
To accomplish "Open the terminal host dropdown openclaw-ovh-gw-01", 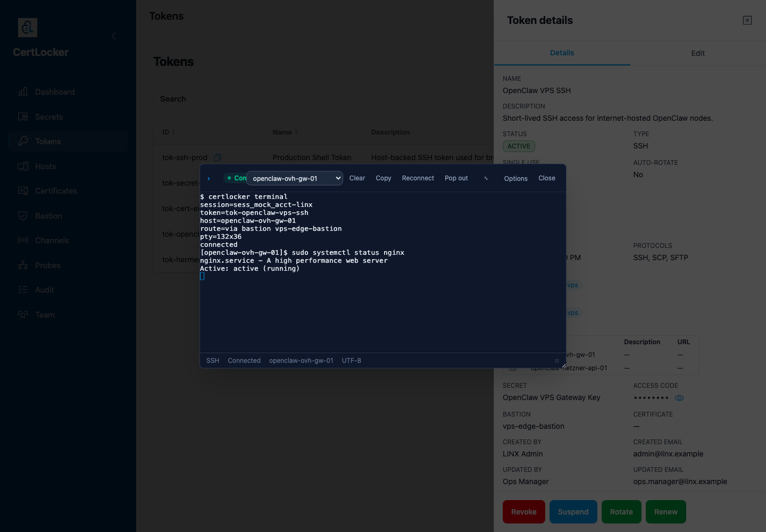I will click(x=295, y=178).
